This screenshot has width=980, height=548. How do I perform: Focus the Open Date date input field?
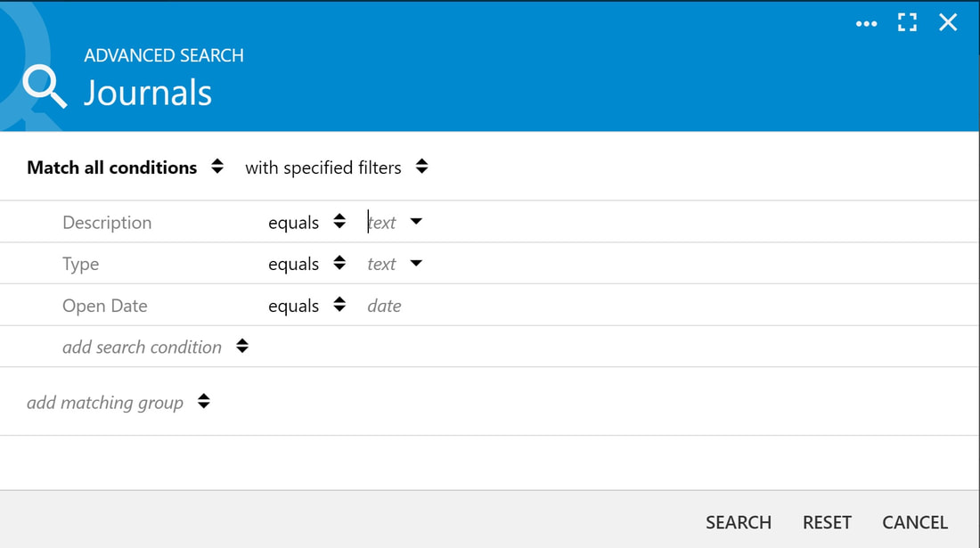coord(384,306)
